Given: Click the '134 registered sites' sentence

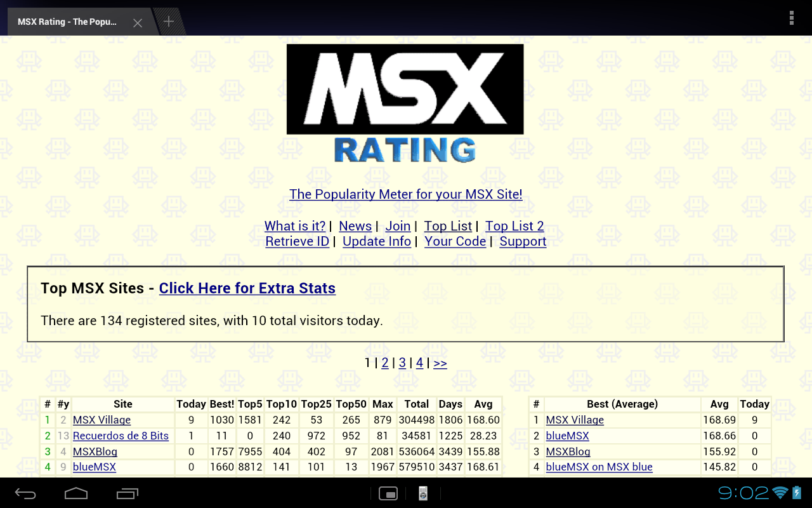Looking at the screenshot, I should click(212, 321).
